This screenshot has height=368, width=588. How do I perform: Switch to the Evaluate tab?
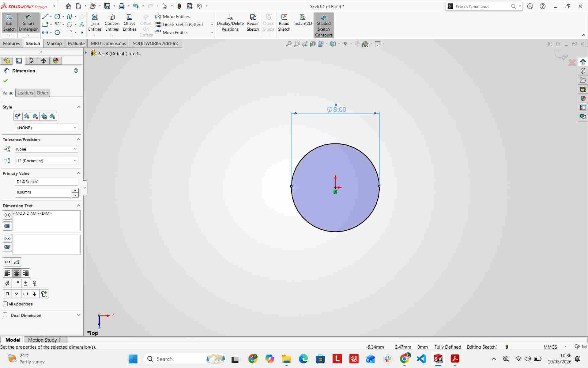(76, 44)
